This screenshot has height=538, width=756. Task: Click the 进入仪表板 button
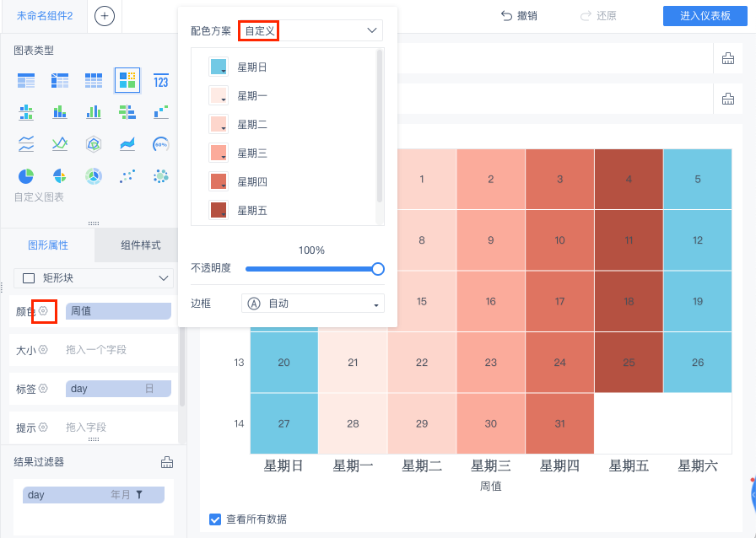[x=705, y=16]
